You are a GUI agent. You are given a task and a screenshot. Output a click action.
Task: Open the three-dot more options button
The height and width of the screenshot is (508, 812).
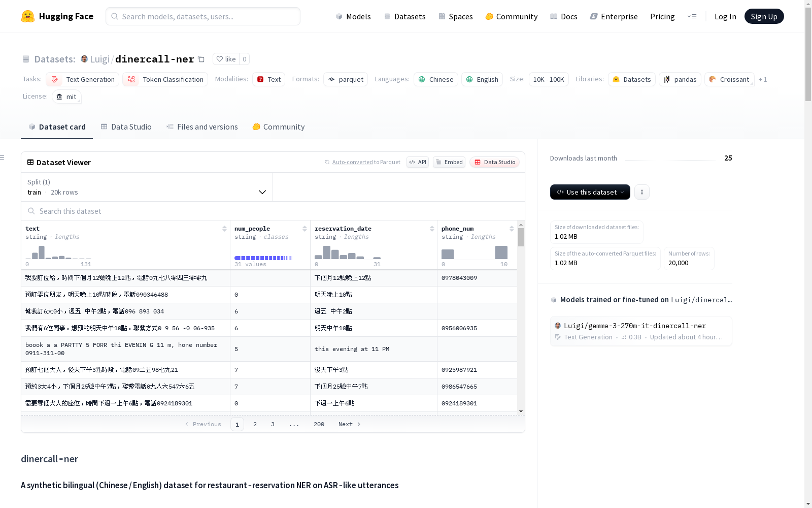[x=642, y=192]
